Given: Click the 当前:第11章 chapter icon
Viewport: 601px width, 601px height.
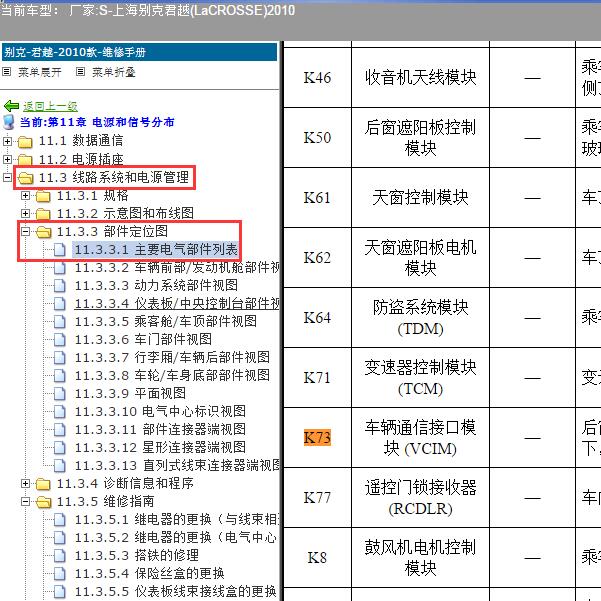Looking at the screenshot, I should pos(8,122).
